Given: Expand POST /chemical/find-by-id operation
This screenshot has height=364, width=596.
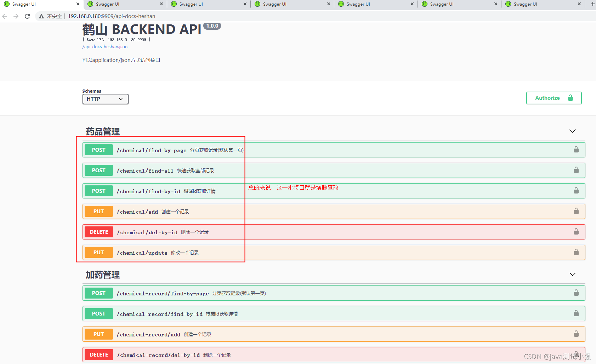Looking at the screenshot, I should (x=334, y=191).
